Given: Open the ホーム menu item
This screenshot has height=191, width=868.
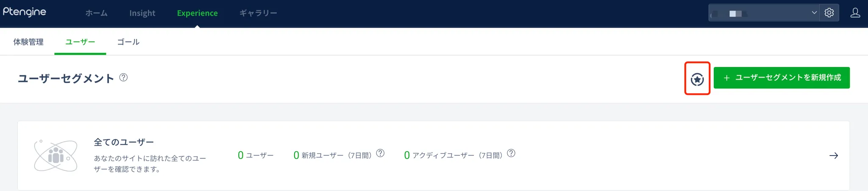Looking at the screenshot, I should (96, 13).
